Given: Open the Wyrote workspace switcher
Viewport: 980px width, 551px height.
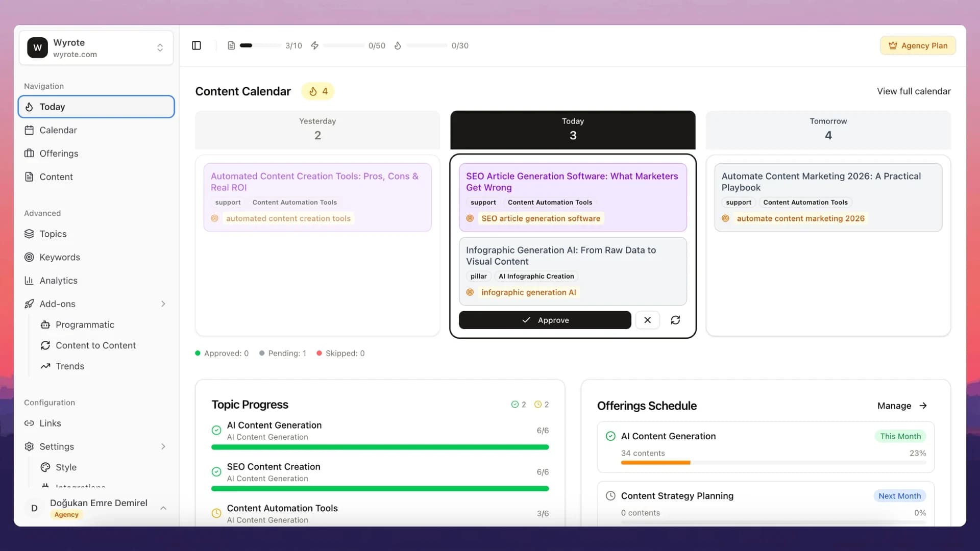Looking at the screenshot, I should (x=160, y=47).
